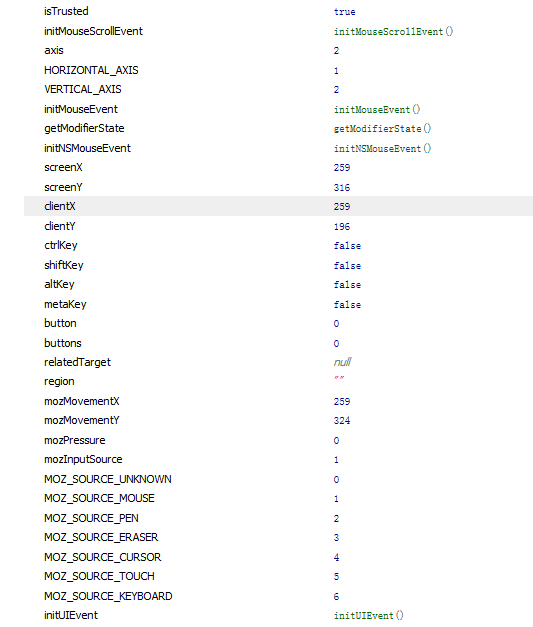The height and width of the screenshot is (627, 533).
Task: Select the MOZ_SOURCE_CURSOR constant name
Action: point(102,557)
